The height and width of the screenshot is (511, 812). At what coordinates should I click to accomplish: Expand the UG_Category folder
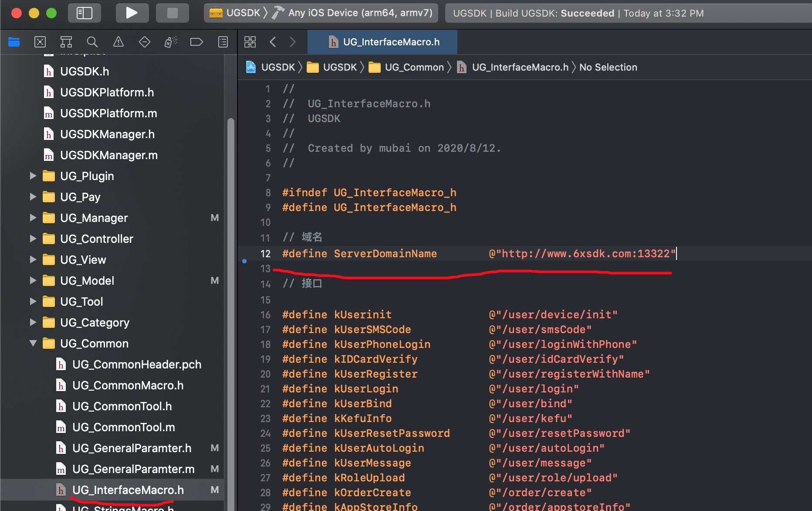[x=33, y=322]
